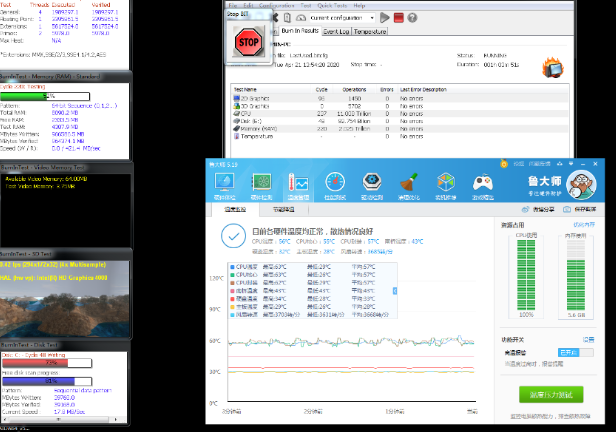The height and width of the screenshot is (432, 616).
Task: Open the Ludashi title bar menu dropdown arrow
Action: (571, 163)
